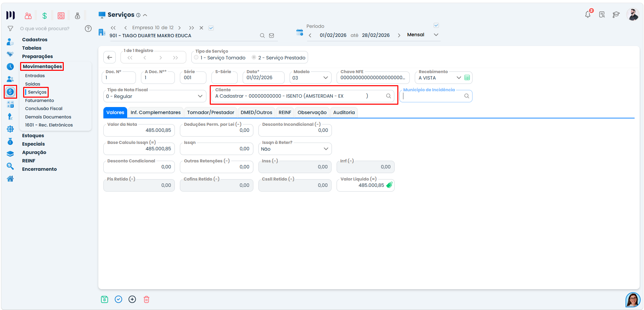Select the calculator grid sidebar icon
This screenshot has height=310, width=644.
tap(10, 104)
